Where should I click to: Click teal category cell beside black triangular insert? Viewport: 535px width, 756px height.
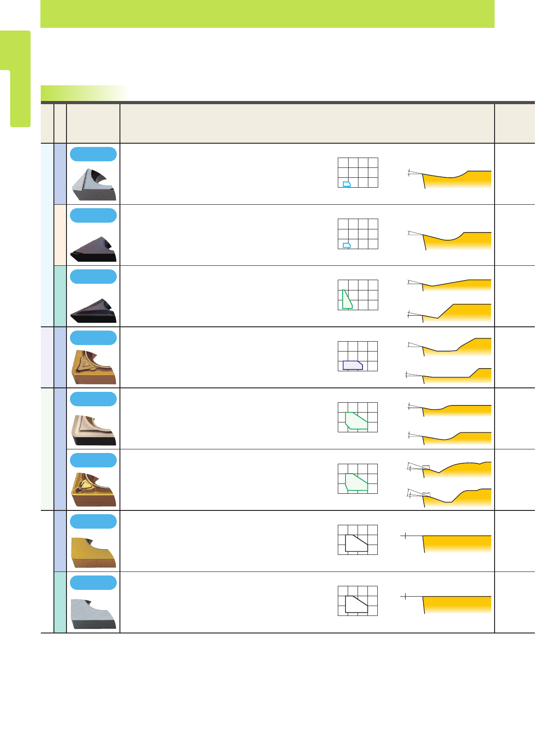60,296
